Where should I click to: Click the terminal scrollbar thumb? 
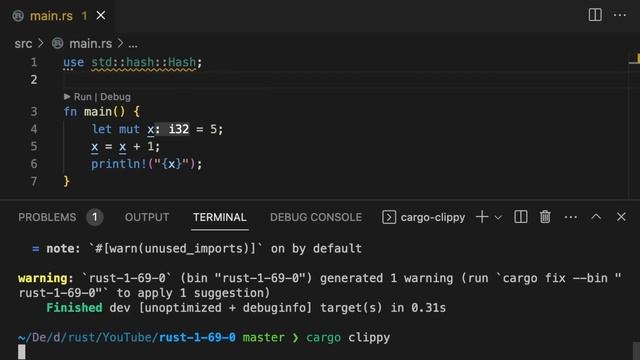[636, 351]
